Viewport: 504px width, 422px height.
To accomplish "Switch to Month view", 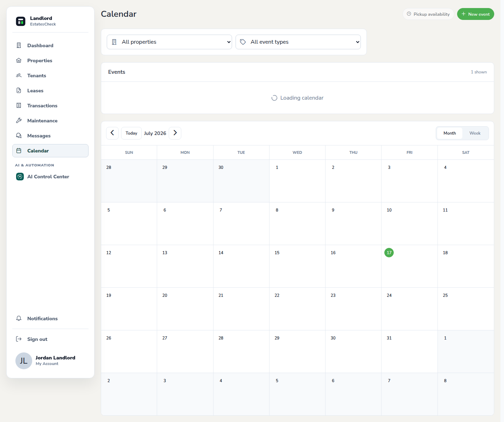I will [450, 133].
